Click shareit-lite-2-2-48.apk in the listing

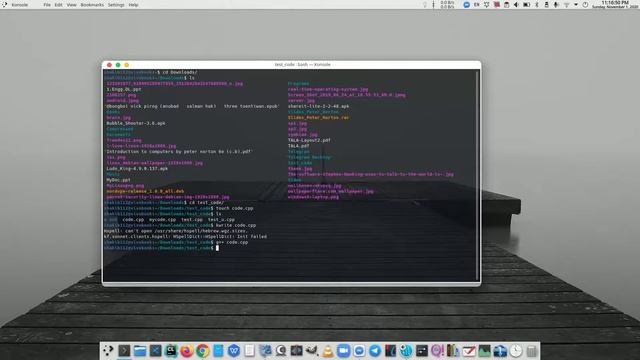coord(318,106)
